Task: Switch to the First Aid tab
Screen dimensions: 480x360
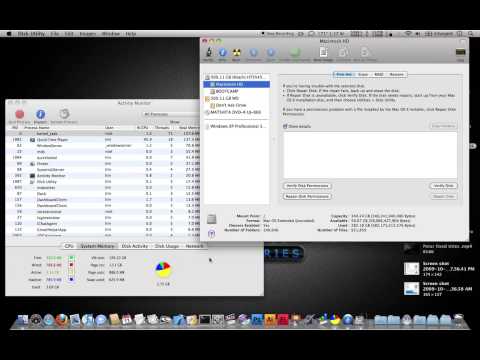Action: (344, 74)
